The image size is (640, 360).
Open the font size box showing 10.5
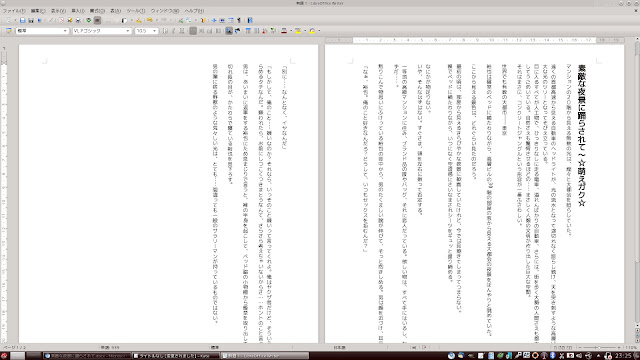[x=147, y=31]
